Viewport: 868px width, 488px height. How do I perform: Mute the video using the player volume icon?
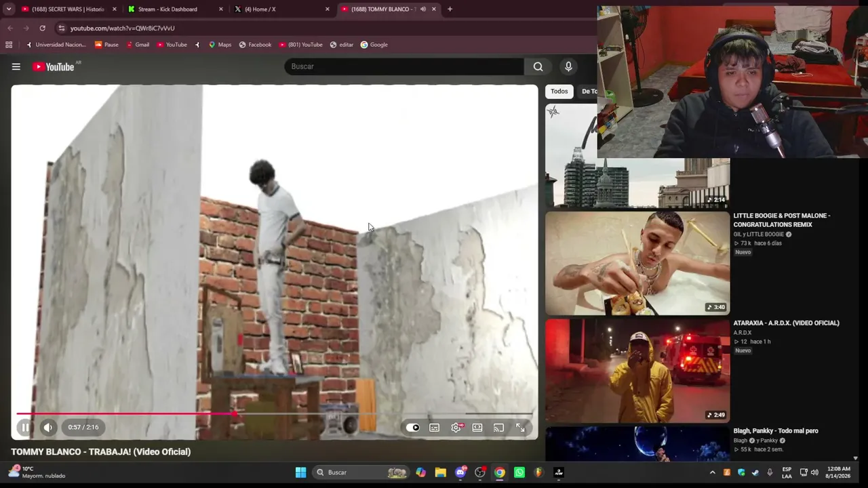click(48, 428)
